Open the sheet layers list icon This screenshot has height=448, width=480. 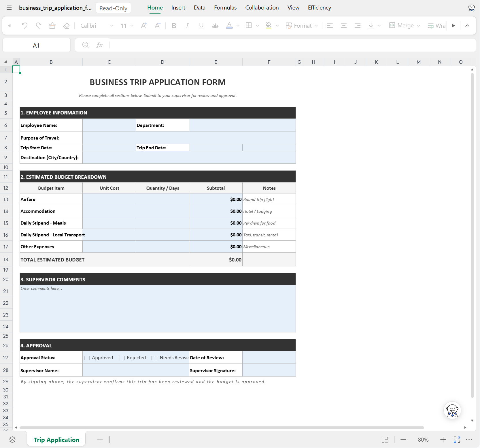click(12, 440)
